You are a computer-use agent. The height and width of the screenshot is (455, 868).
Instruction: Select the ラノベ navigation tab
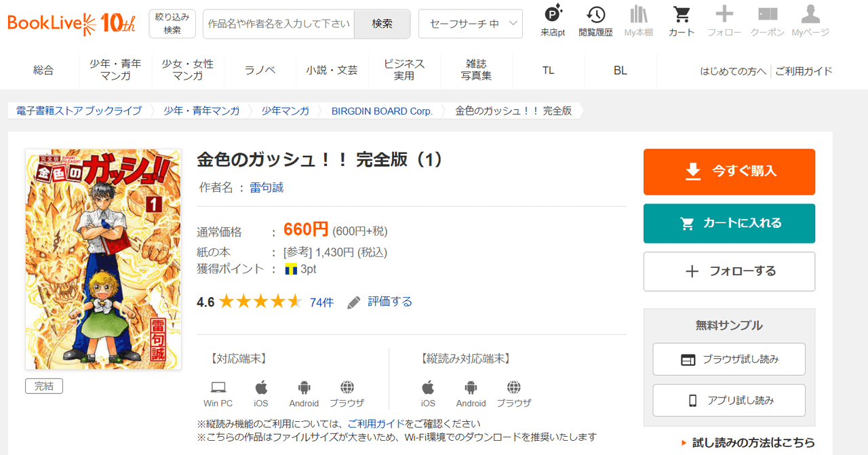coord(260,70)
